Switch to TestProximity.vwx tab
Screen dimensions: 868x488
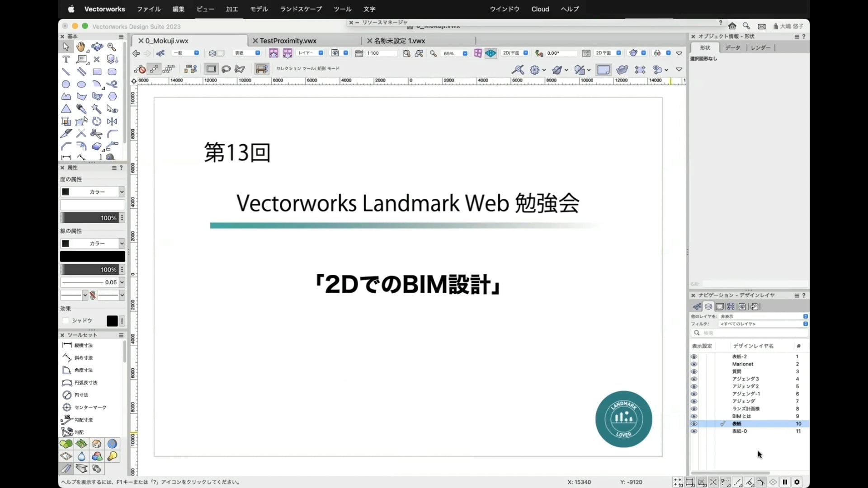[x=288, y=41]
